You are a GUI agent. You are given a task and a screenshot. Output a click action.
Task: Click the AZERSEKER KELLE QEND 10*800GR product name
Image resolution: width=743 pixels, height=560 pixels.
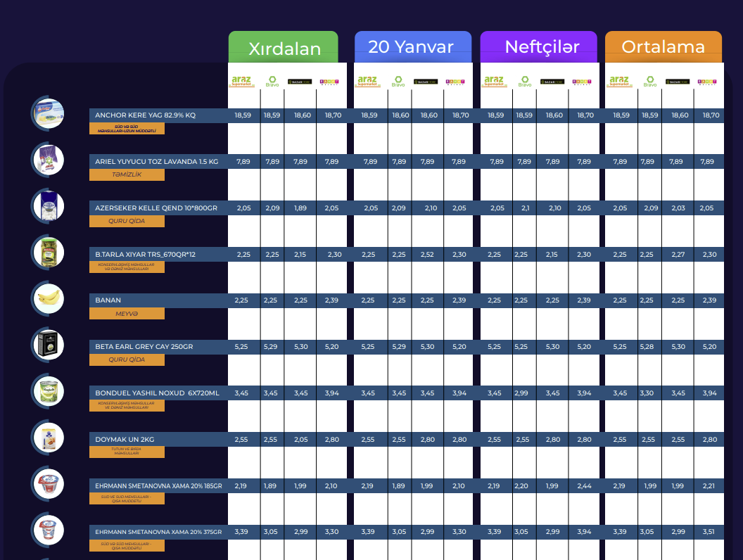(156, 208)
